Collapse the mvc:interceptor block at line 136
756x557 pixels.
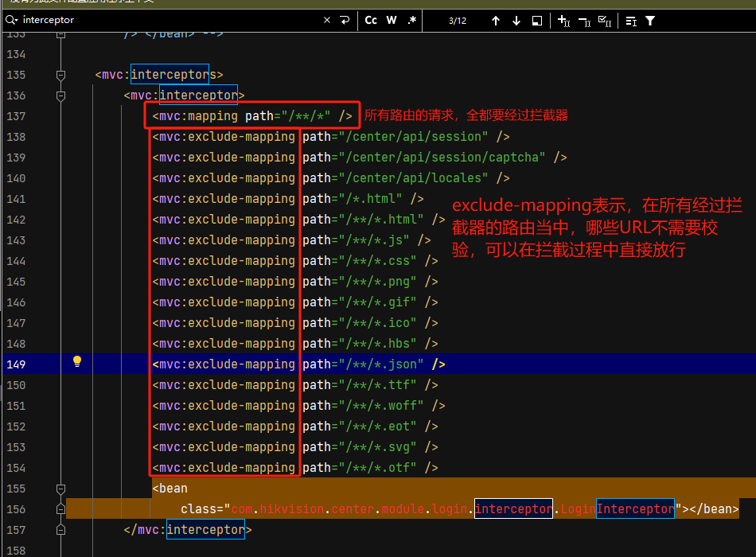60,95
